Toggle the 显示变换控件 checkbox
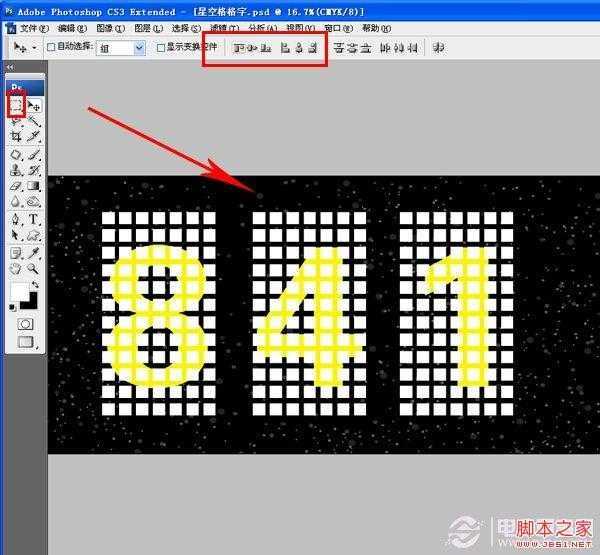The height and width of the screenshot is (555, 600). coord(162,47)
